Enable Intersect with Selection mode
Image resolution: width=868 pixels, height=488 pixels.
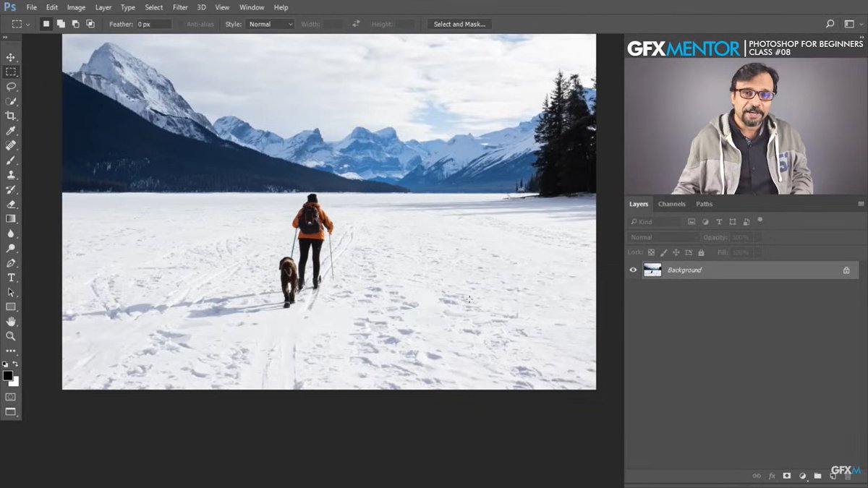pyautogui.click(x=90, y=24)
